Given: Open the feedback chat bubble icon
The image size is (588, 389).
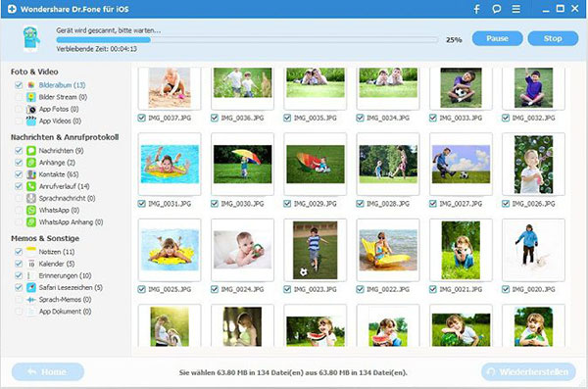Looking at the screenshot, I should click(x=497, y=9).
